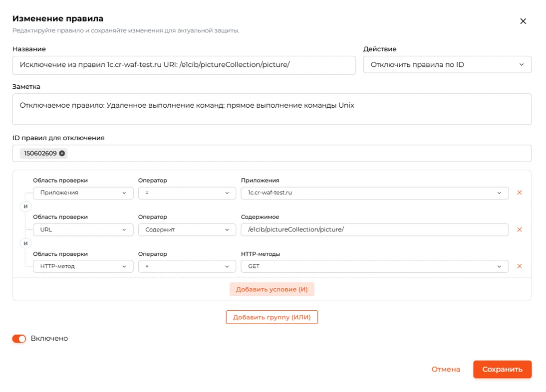Image resolution: width=546 pixels, height=392 pixels.
Task: Close the rule editing dialog
Action: [x=523, y=21]
